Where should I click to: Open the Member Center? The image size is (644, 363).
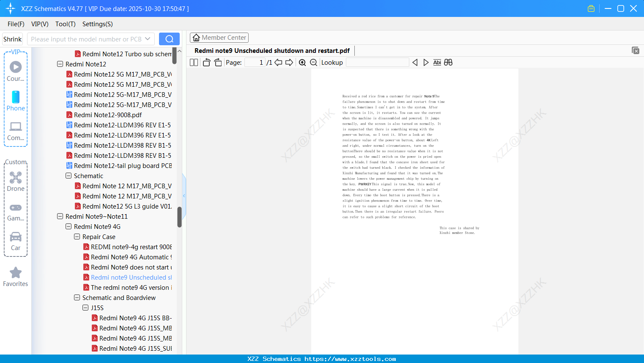(219, 38)
